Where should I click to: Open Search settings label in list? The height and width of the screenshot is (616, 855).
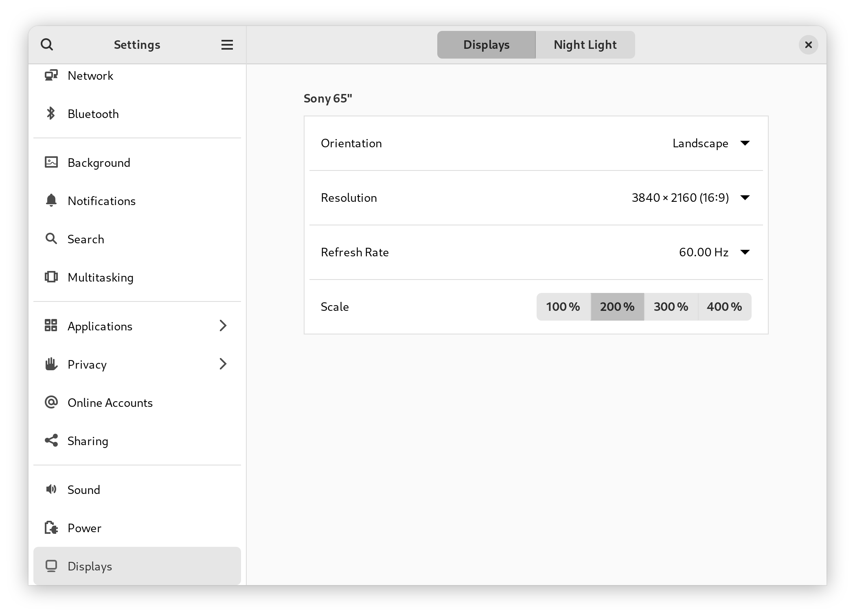86,239
